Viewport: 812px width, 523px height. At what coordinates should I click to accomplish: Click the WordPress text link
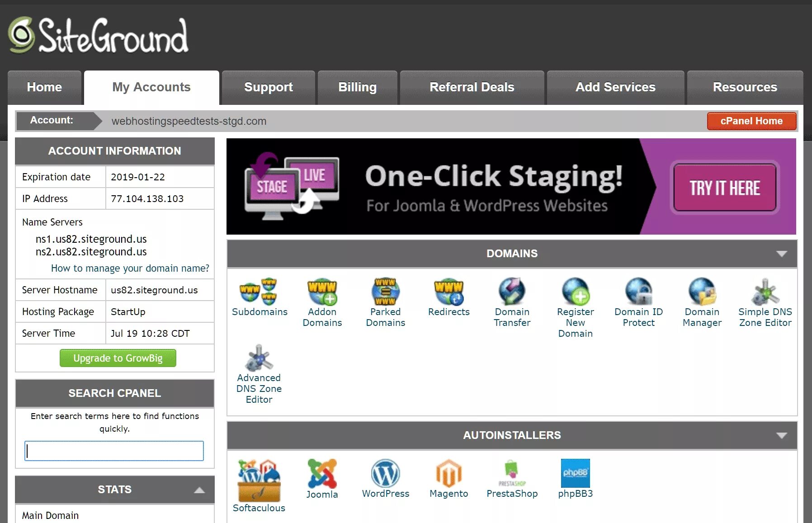386,494
